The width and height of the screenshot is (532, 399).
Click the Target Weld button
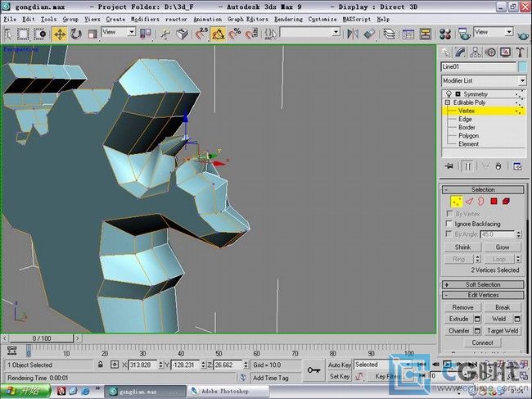[x=503, y=330]
